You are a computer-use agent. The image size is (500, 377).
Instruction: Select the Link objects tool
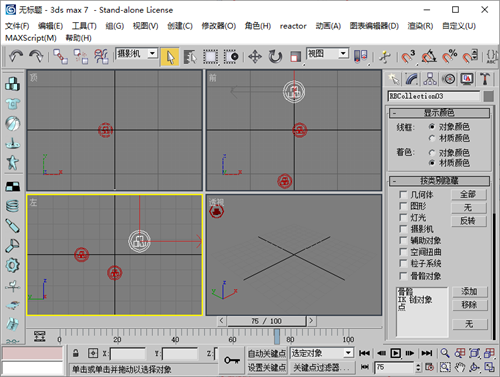click(x=61, y=56)
